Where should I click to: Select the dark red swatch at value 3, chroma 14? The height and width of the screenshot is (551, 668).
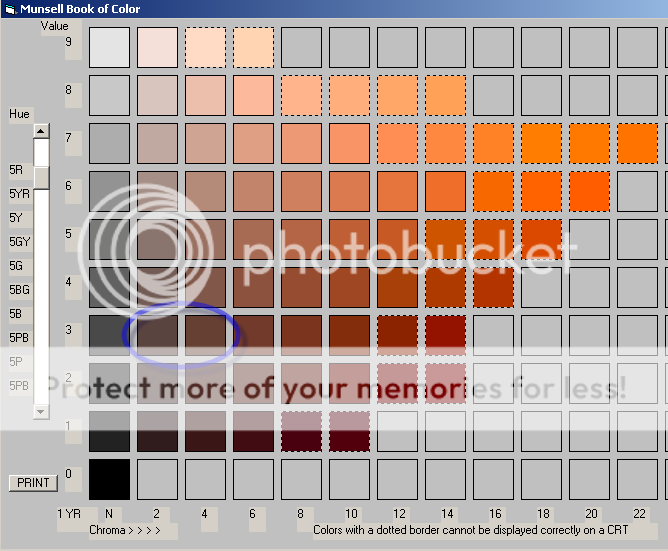click(x=445, y=334)
